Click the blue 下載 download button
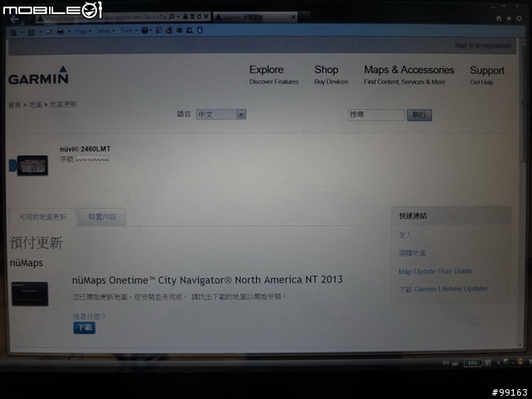 [85, 328]
